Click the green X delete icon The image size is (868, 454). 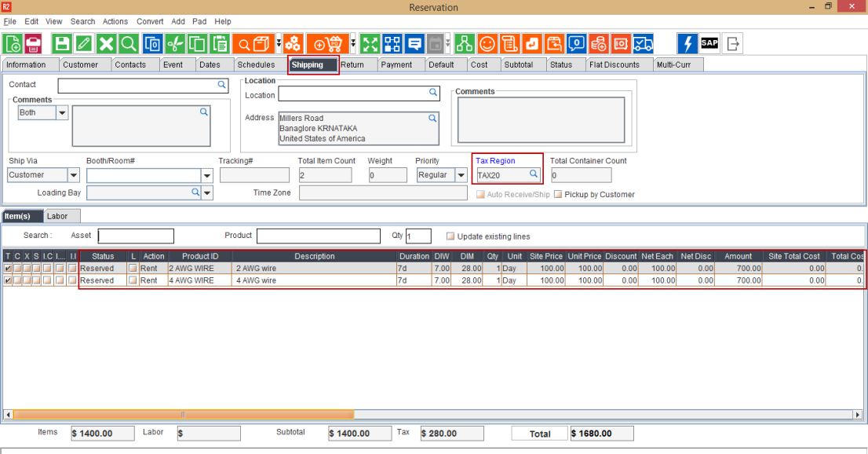[107, 43]
